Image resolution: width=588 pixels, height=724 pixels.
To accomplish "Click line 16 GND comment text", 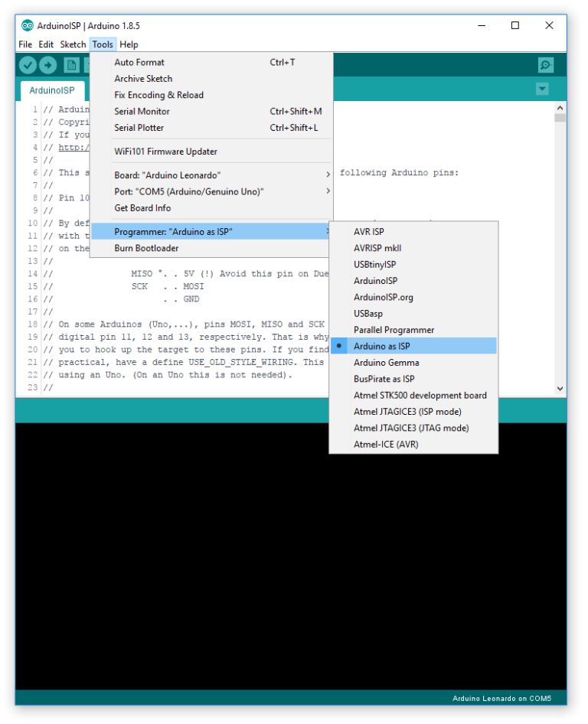I will coord(191,298).
